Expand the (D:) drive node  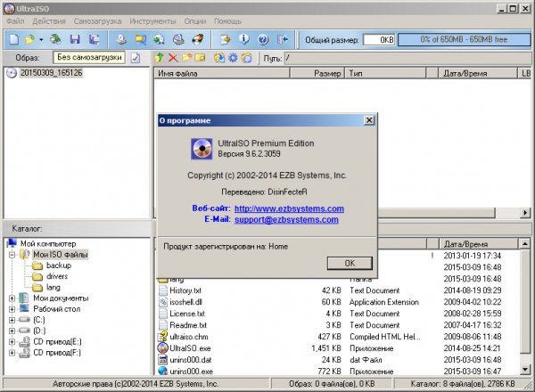[12, 331]
